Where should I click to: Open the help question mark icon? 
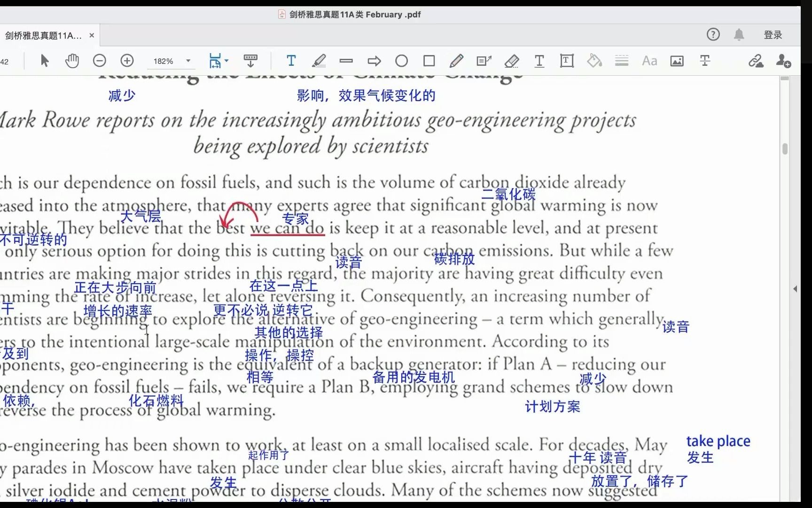[713, 34]
